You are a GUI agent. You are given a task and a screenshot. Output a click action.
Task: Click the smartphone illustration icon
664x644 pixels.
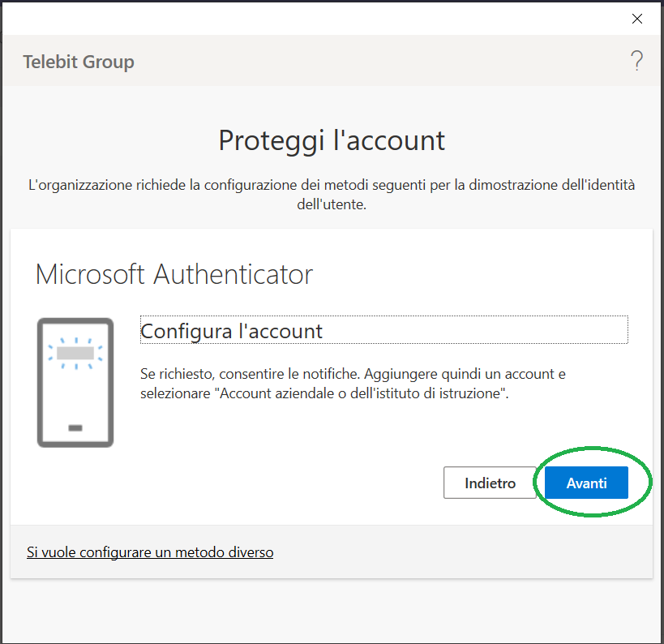75,382
